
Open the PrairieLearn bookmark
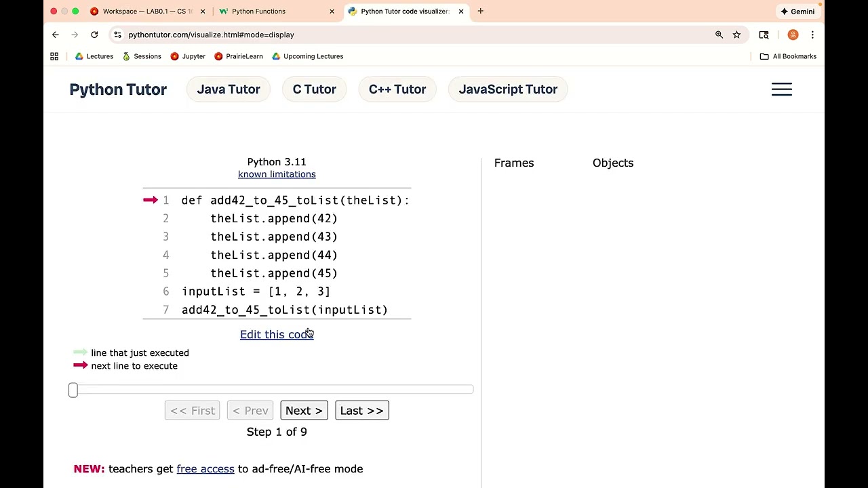click(x=239, y=56)
